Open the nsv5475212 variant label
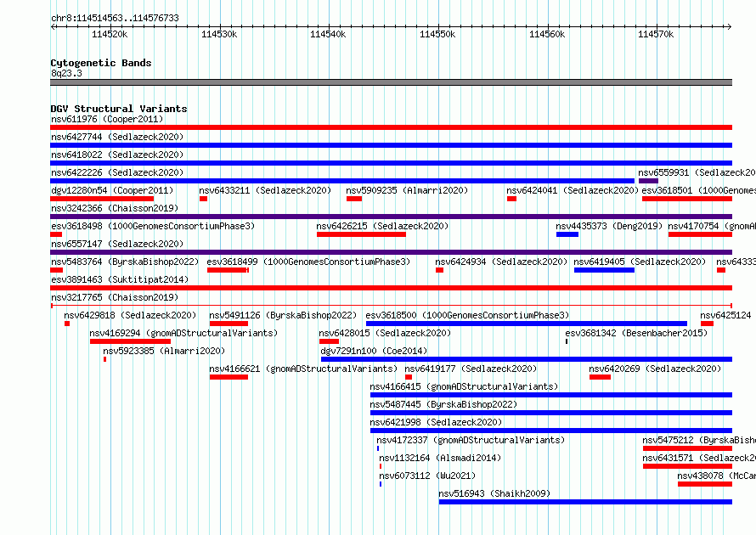The height and width of the screenshot is (535, 756). pos(699,440)
